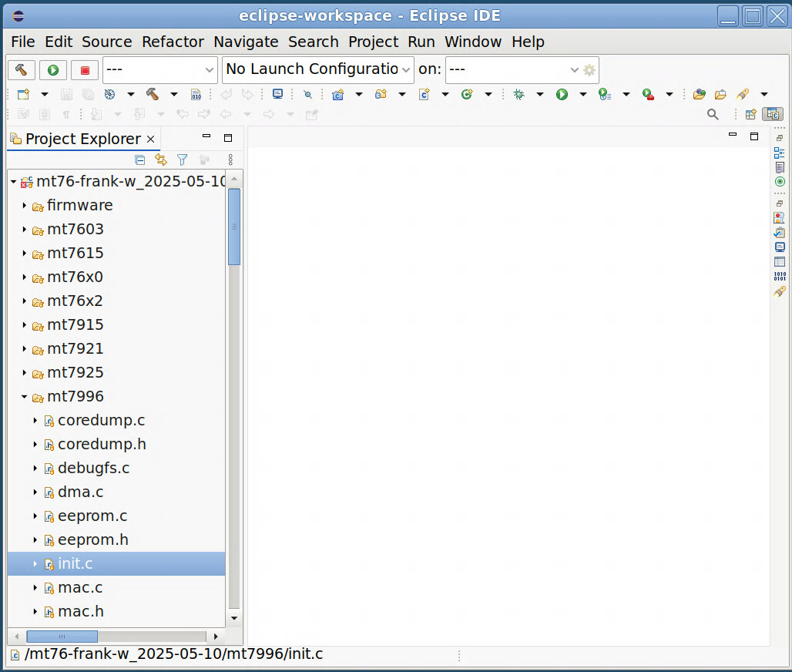792x672 pixels.
Task: Open the dropdown arrow next to the Debug icon
Action: [540, 95]
